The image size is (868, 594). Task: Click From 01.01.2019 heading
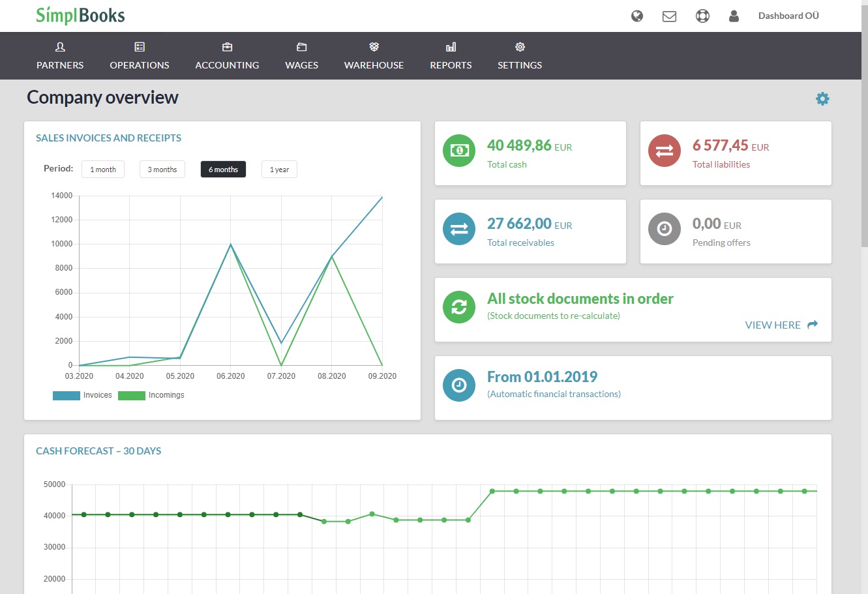pos(542,377)
